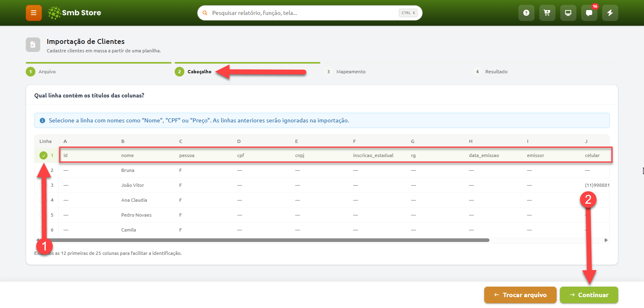Select row 1 green check as header
The image size is (644, 308).
point(43,155)
